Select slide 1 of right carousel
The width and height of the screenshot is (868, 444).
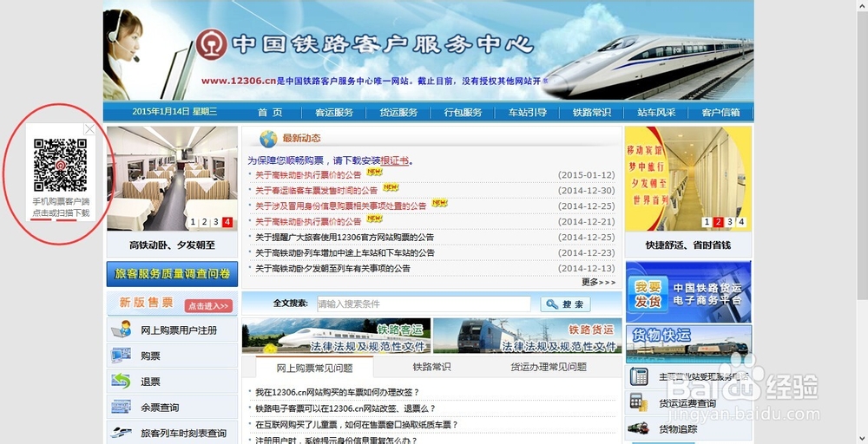pyautogui.click(x=707, y=222)
